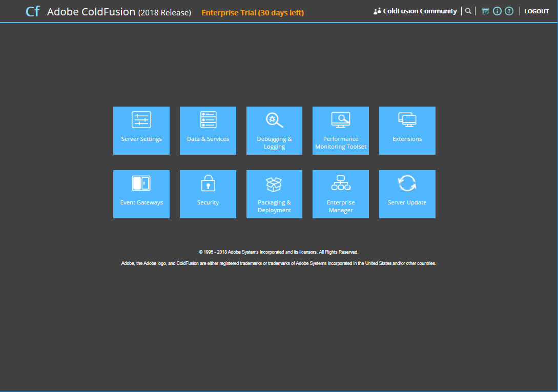Launch the Performance Monitoring Toolset
Screen dimensions: 558x392
tap(340, 130)
